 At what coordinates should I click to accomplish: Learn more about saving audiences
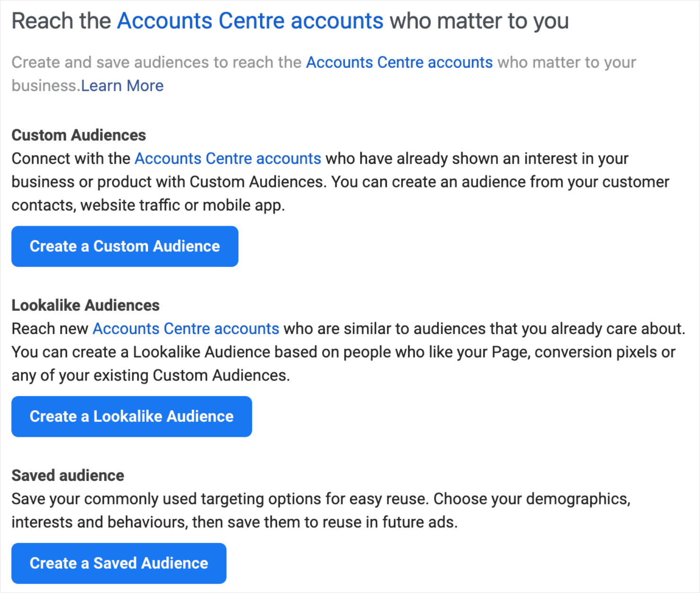coord(122,85)
